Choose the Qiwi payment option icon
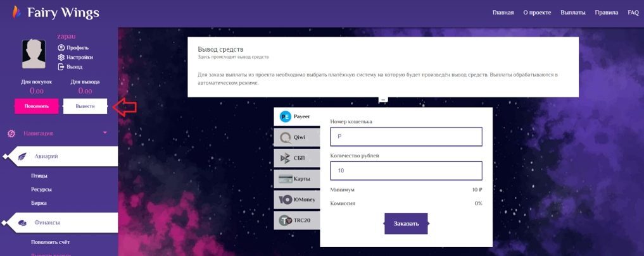The height and width of the screenshot is (256, 644). (x=286, y=138)
